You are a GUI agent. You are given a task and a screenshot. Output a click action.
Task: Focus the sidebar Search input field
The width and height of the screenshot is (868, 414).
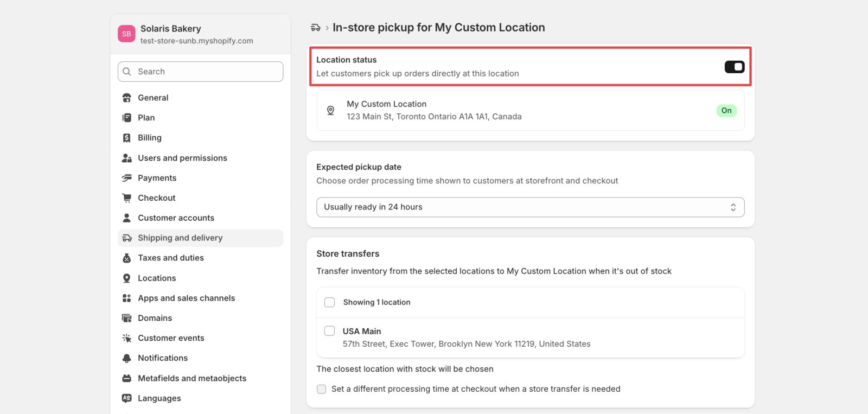pyautogui.click(x=200, y=72)
